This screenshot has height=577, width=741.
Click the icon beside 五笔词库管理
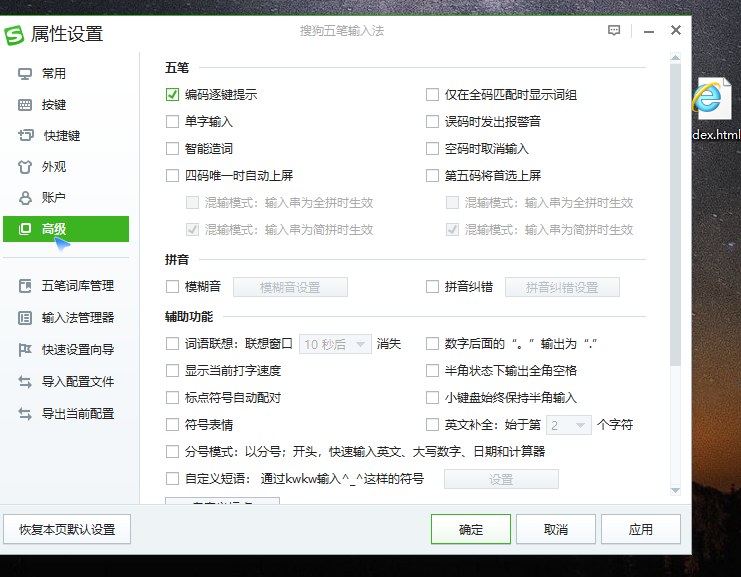tap(25, 286)
